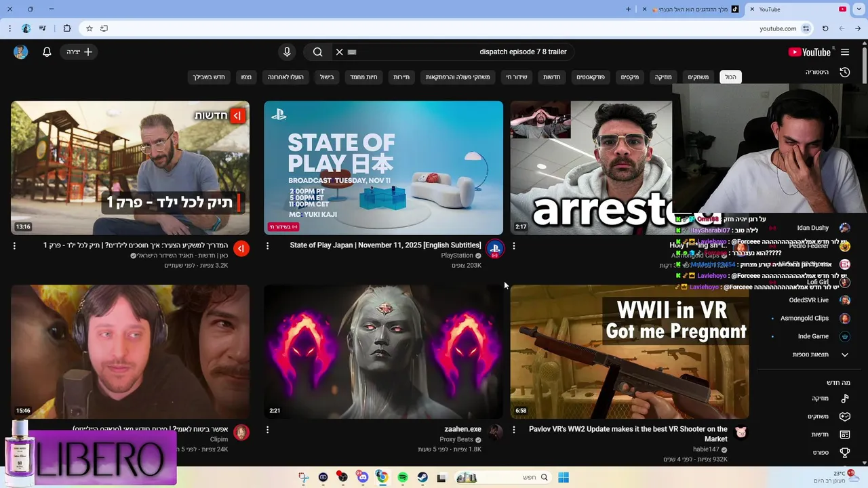Open the notifications bell
Viewport: 868px width, 488px height.
point(47,52)
